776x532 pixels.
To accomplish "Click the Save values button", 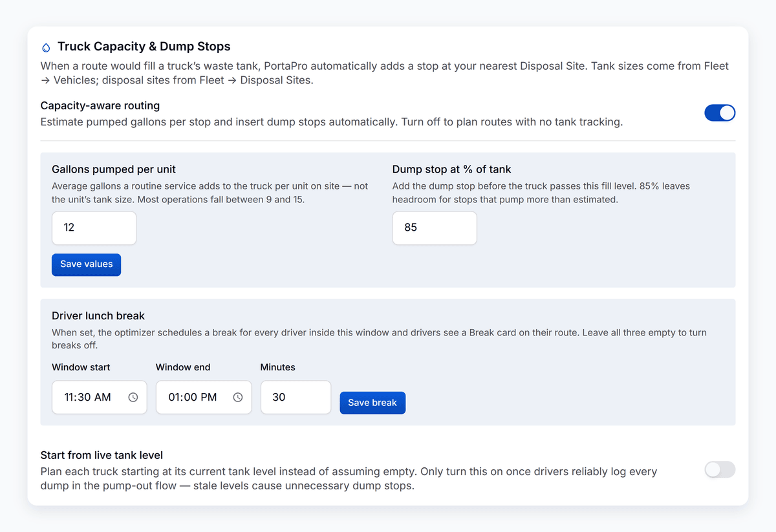I will 87,264.
